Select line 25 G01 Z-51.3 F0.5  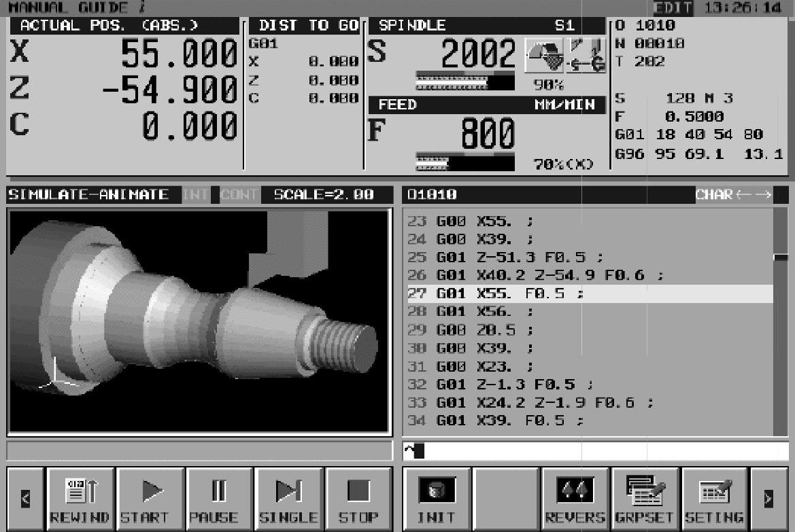pyautogui.click(x=590, y=258)
